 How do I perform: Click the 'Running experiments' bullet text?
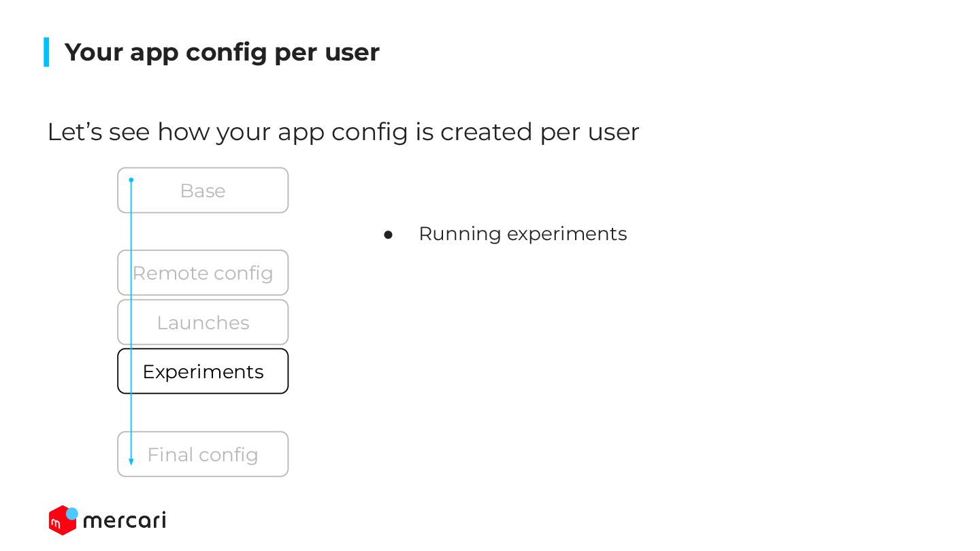(523, 234)
